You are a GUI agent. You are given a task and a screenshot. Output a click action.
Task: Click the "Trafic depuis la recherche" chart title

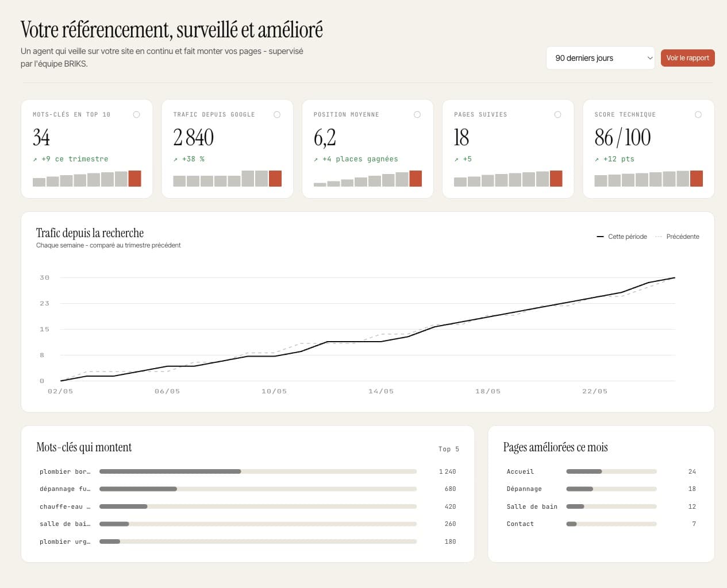[x=90, y=233]
